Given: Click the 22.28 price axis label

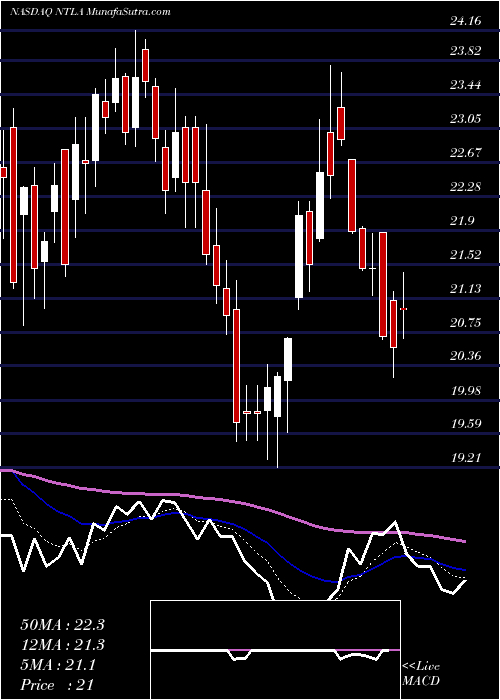Looking at the screenshot, I should [466, 186].
